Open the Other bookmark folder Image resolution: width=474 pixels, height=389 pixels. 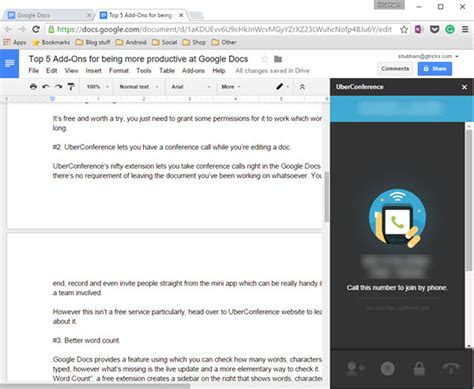224,42
